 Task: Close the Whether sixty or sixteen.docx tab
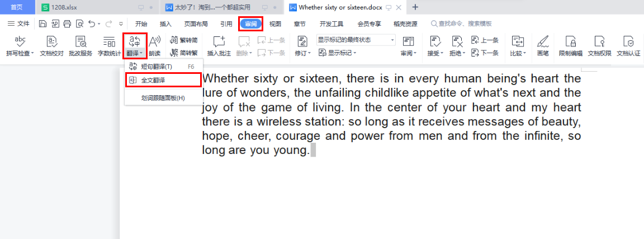(398, 7)
